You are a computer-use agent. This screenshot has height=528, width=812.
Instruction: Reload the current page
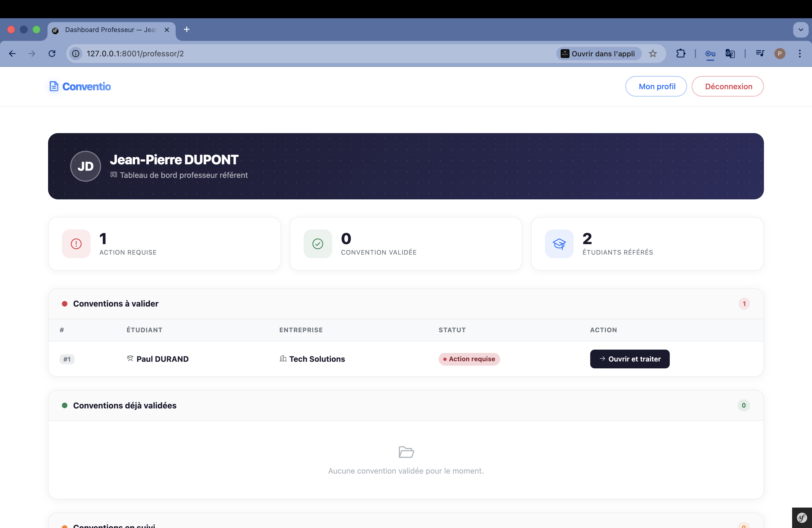(x=52, y=54)
